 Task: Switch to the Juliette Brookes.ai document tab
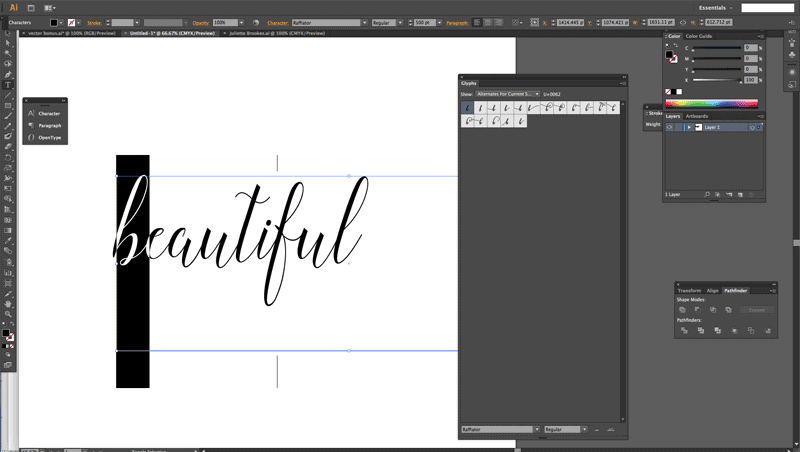[277, 33]
